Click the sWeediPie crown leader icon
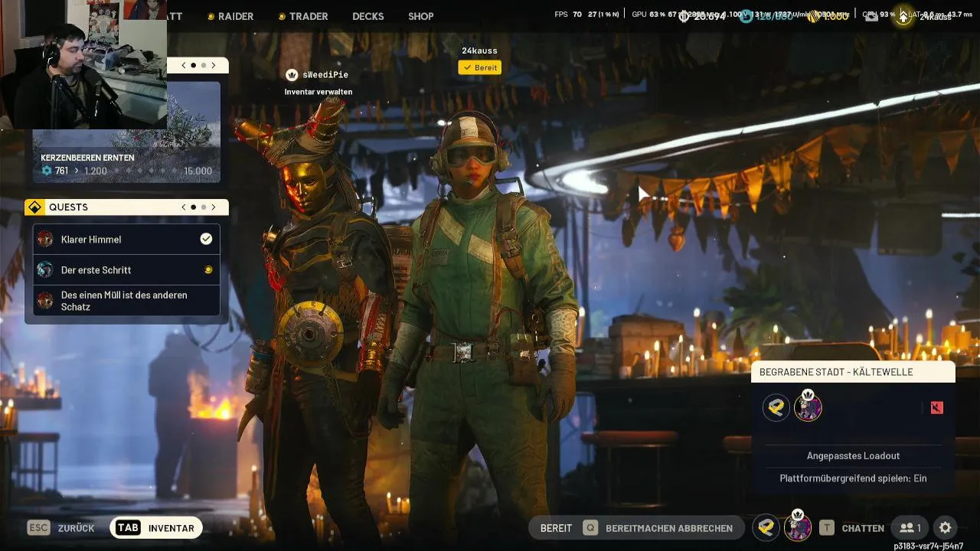 click(292, 74)
